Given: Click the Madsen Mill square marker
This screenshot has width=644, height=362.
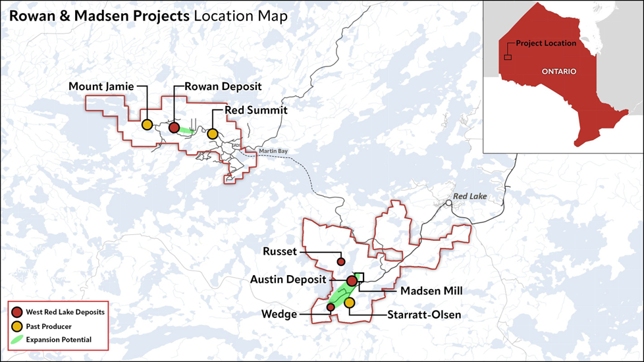Looking at the screenshot, I should coord(359,276).
